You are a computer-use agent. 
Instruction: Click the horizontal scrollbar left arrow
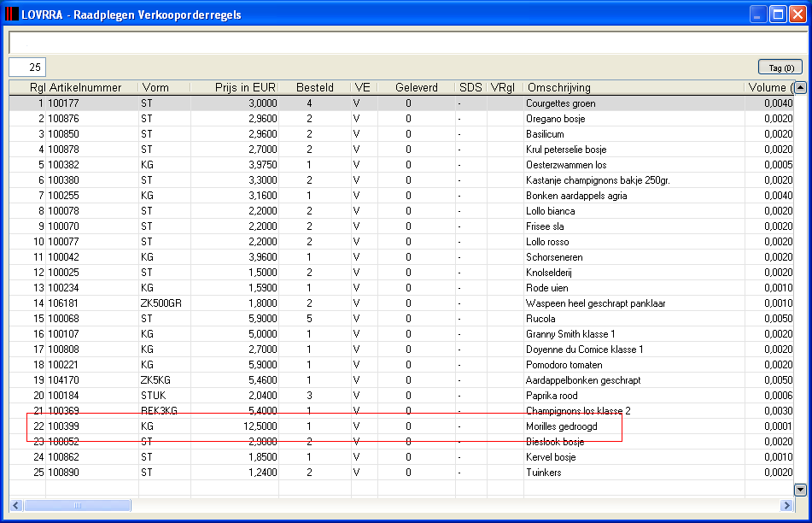pyautogui.click(x=16, y=505)
